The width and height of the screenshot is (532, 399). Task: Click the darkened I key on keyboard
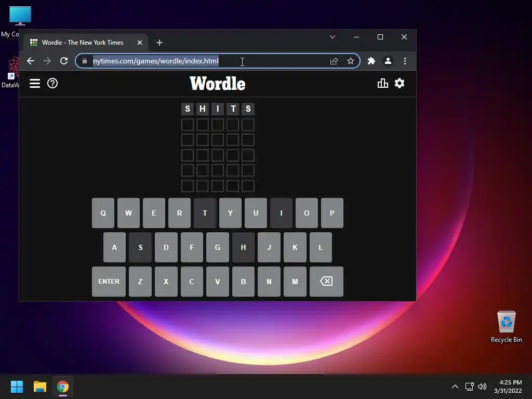click(281, 213)
